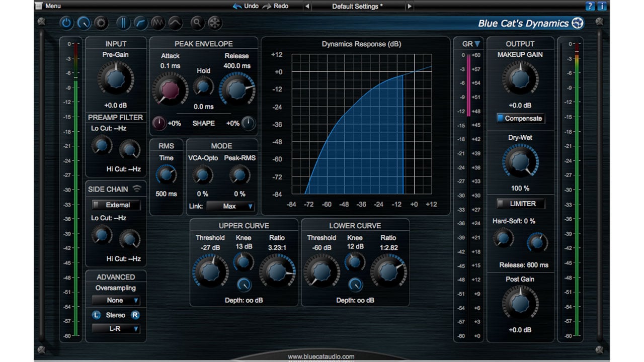Click the Upper Curve Depth knob

click(x=244, y=285)
